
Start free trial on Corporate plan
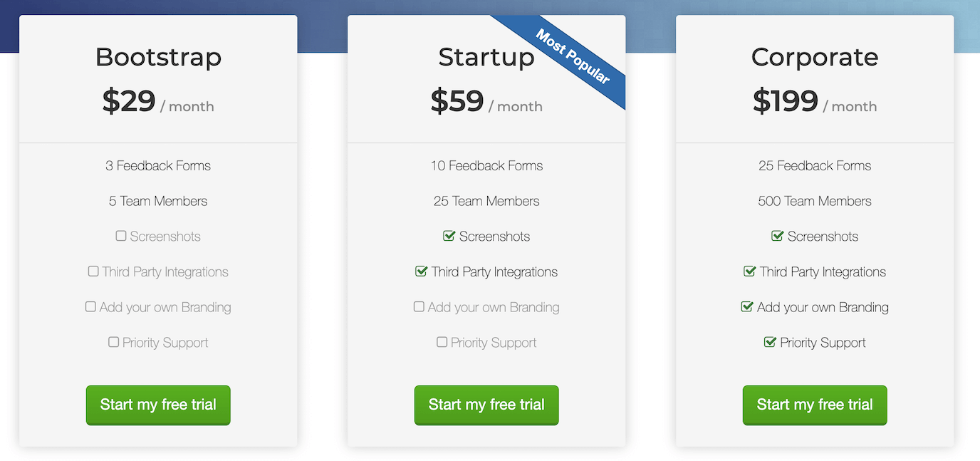click(x=814, y=405)
